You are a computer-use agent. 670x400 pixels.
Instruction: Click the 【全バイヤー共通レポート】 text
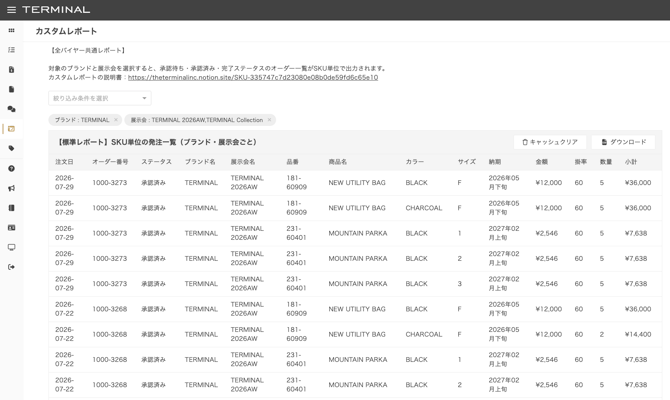(88, 50)
